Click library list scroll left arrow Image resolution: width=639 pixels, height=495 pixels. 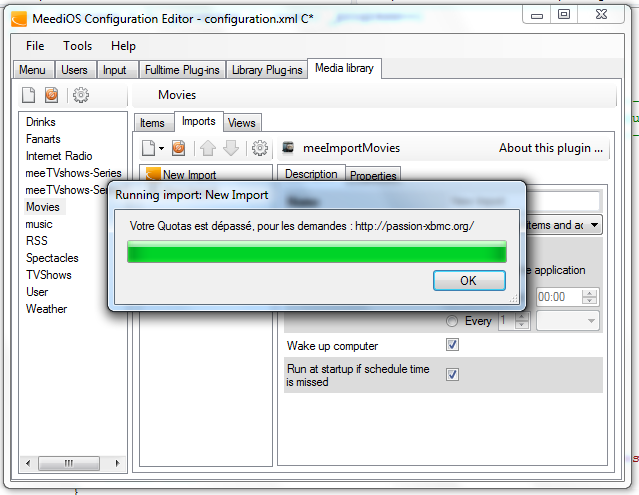[x=28, y=463]
